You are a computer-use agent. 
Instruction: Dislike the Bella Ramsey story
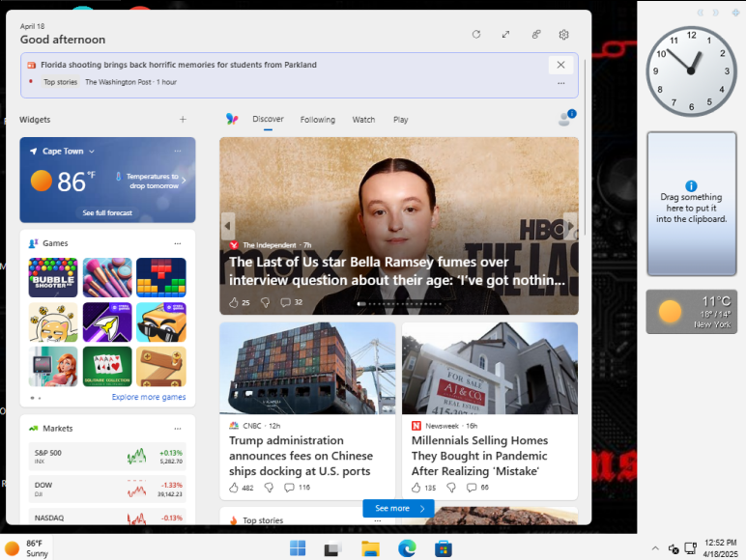point(266,302)
